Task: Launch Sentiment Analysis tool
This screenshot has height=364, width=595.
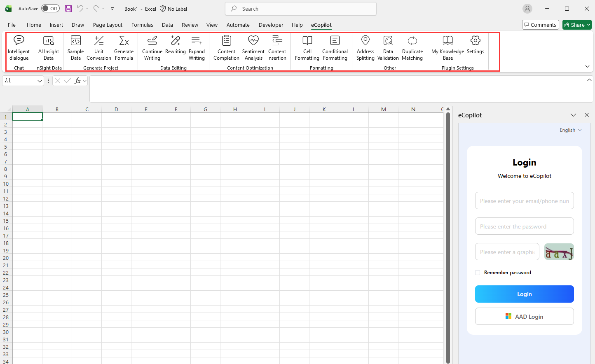Action: pyautogui.click(x=253, y=48)
